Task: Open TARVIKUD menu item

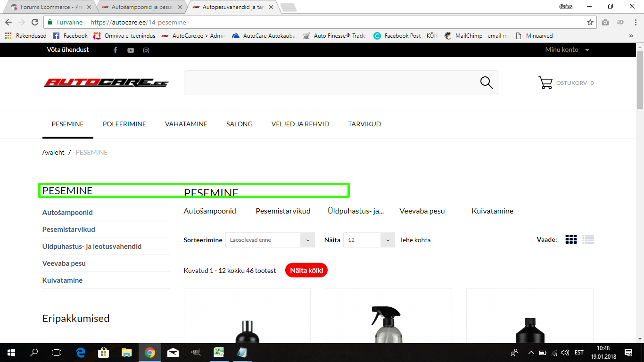Action: 364,124
